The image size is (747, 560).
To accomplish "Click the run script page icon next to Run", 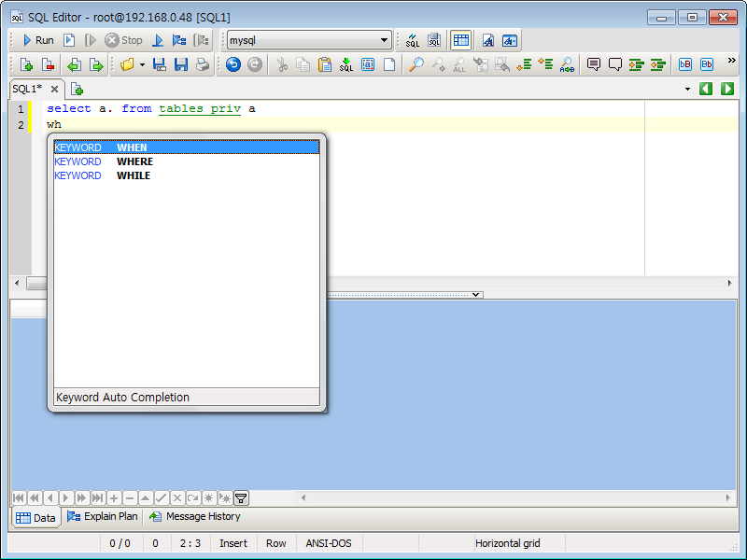I will pyautogui.click(x=69, y=40).
